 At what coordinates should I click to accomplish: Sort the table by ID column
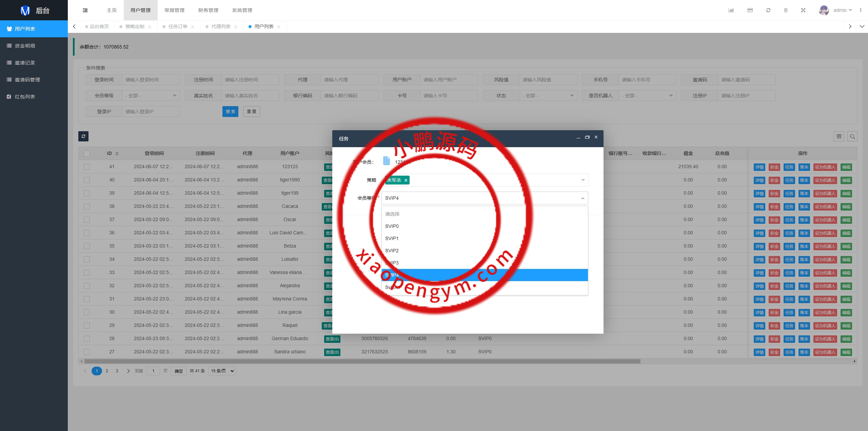[117, 154]
